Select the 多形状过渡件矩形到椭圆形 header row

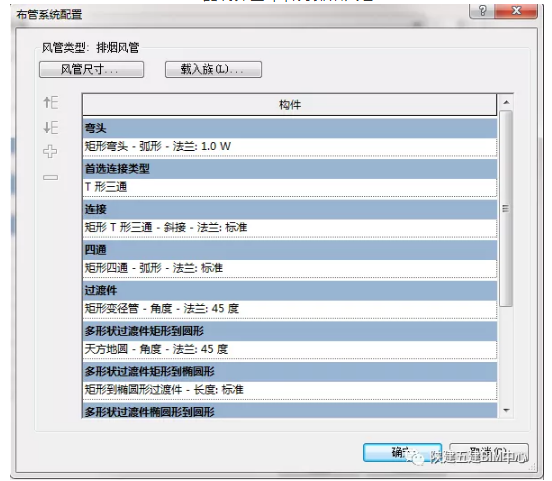[290, 371]
